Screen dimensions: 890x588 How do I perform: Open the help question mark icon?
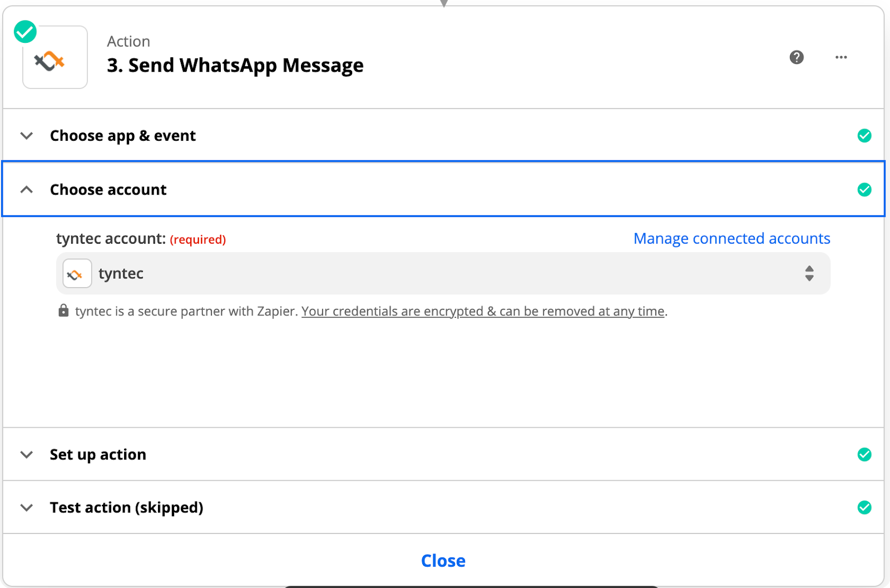797,57
